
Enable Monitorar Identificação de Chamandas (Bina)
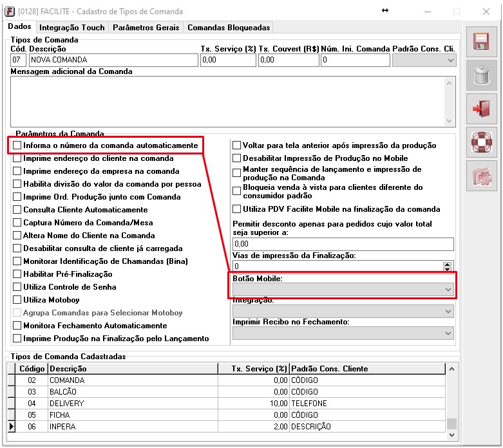17,261
